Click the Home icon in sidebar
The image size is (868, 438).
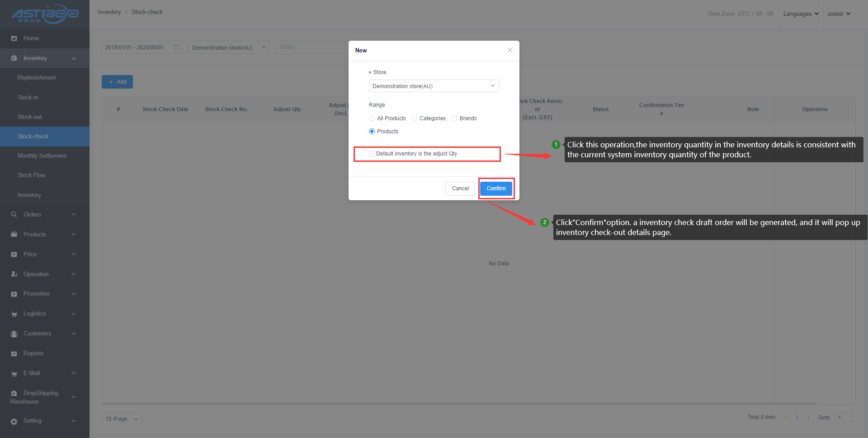pos(14,38)
